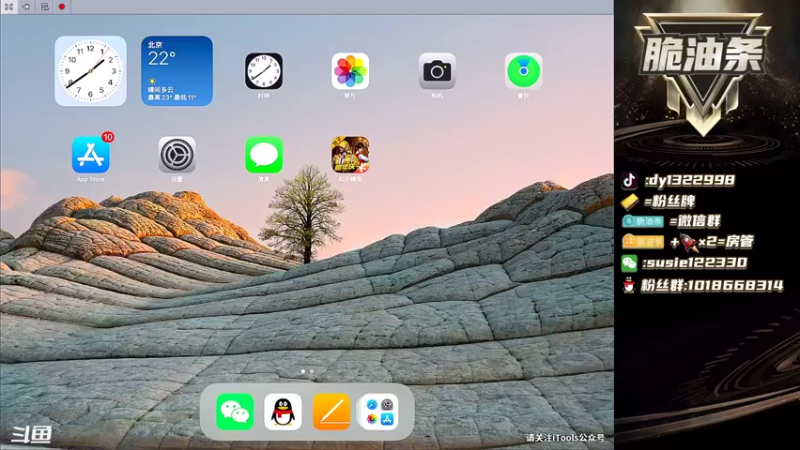800x450 pixels.
Task: Launch the Peace Elite game
Action: click(350, 155)
